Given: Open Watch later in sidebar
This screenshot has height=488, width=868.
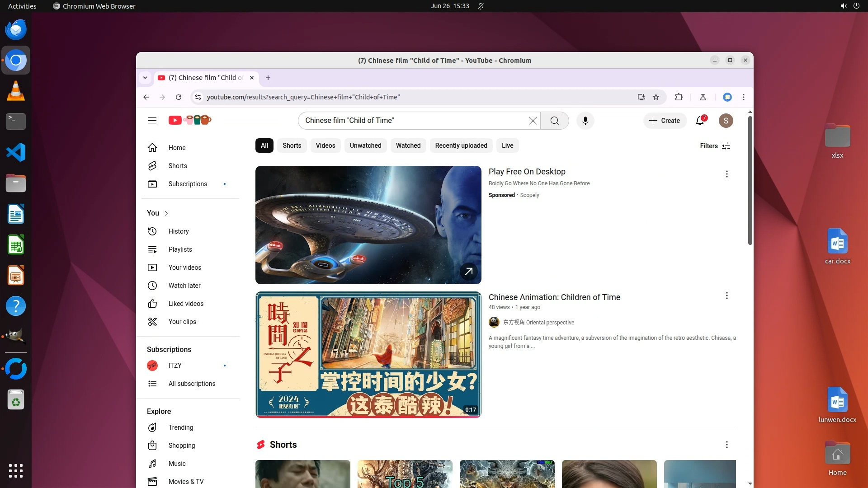Looking at the screenshot, I should (x=184, y=286).
